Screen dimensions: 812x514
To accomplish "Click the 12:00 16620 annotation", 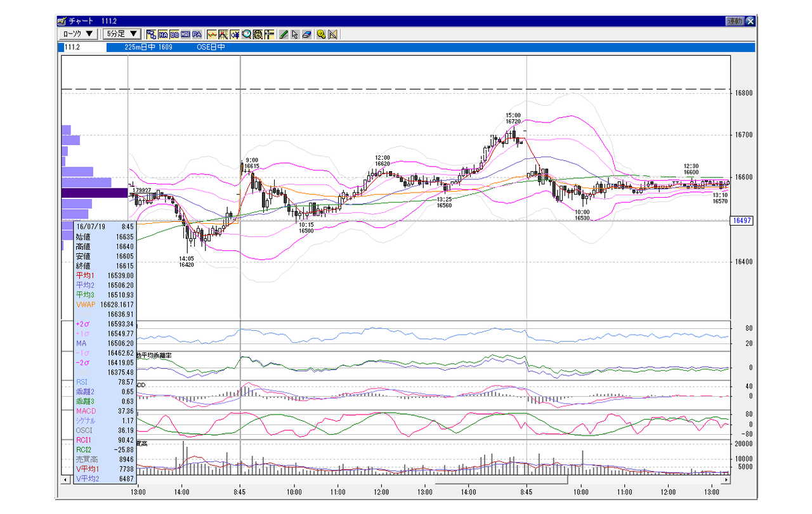I will point(383,160).
